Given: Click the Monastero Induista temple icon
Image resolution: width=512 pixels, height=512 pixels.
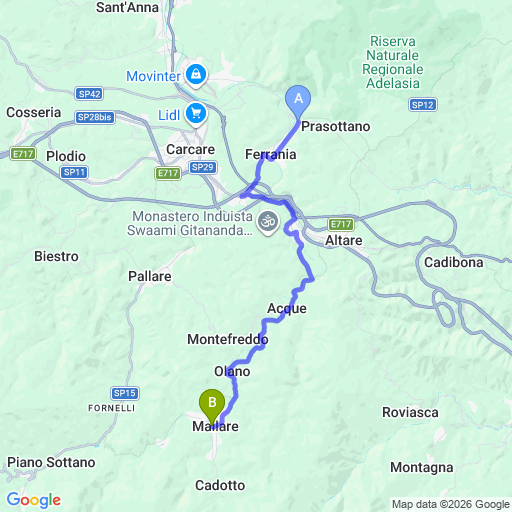Looking at the screenshot, I should 268,222.
